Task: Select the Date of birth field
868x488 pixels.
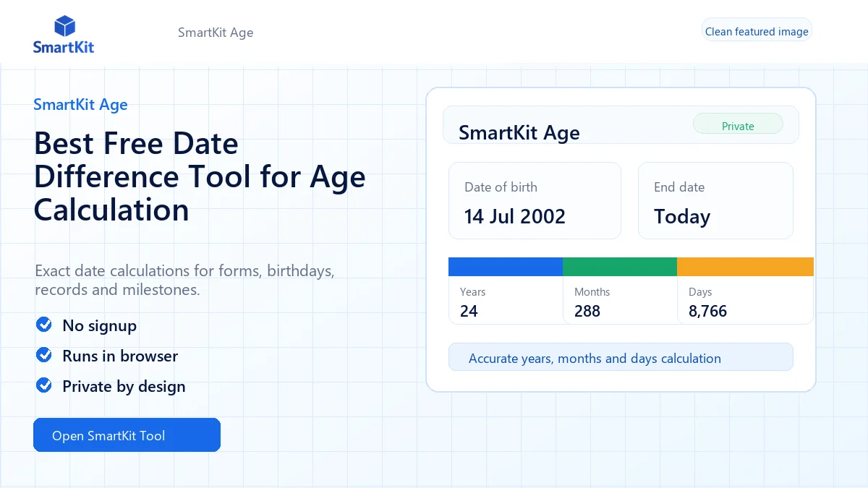Action: (535, 200)
